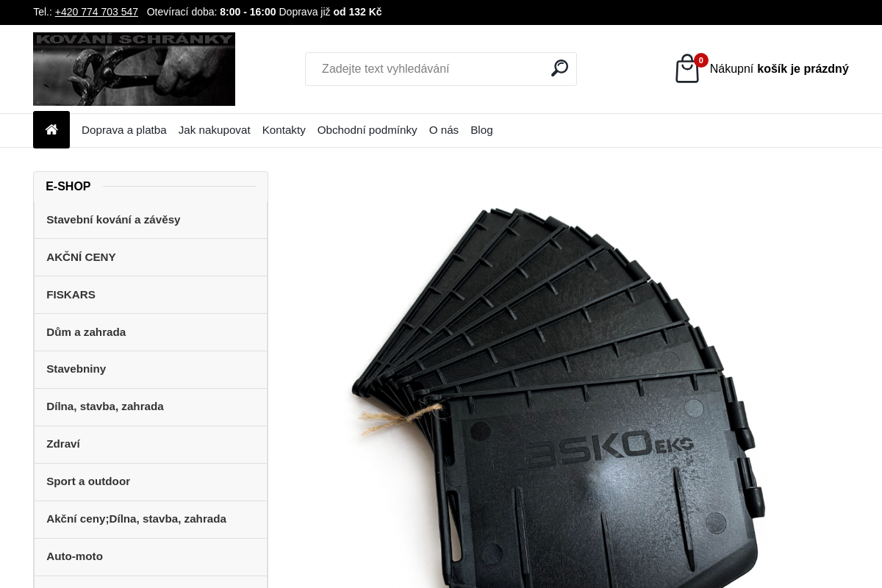Open Jak nakupovat page
The height and width of the screenshot is (588, 882).
[x=215, y=130]
